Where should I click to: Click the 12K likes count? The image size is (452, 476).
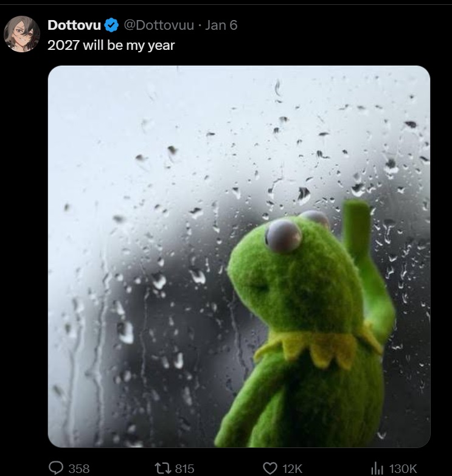[292, 469]
